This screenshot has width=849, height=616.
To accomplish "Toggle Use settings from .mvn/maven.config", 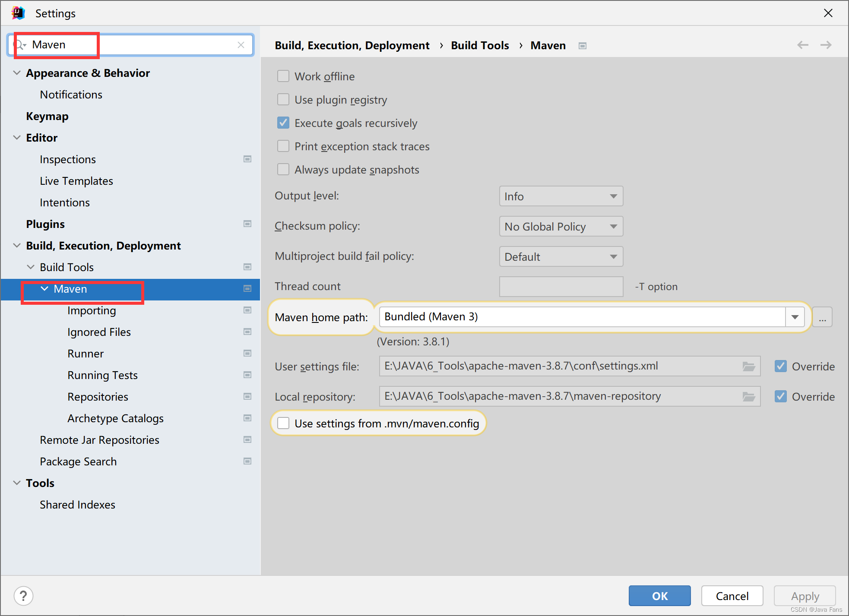I will pos(283,423).
